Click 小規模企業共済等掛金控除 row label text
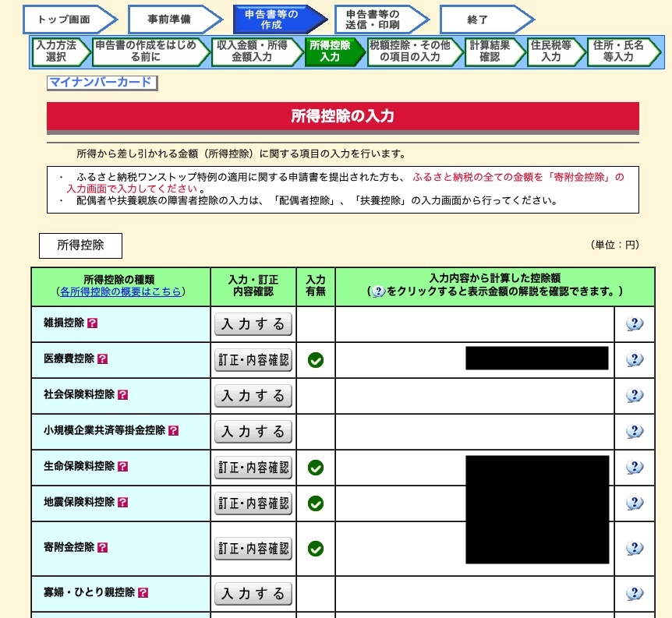This screenshot has width=672, height=618. point(104,430)
